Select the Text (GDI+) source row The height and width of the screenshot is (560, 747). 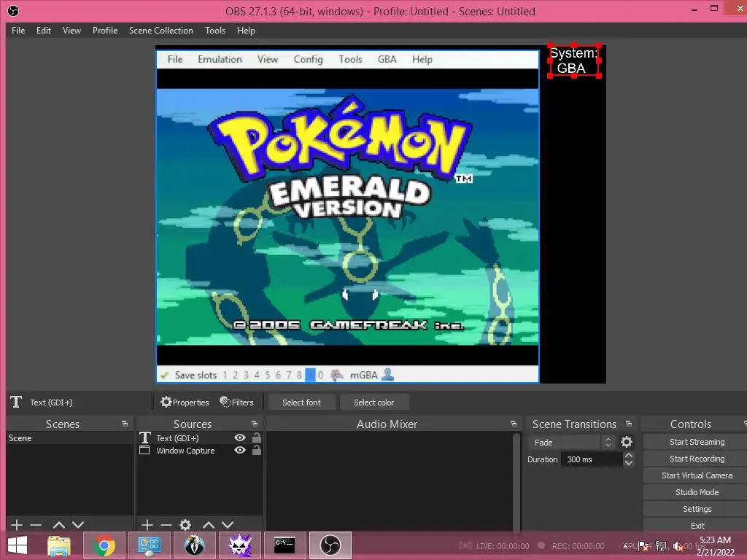tap(199, 437)
